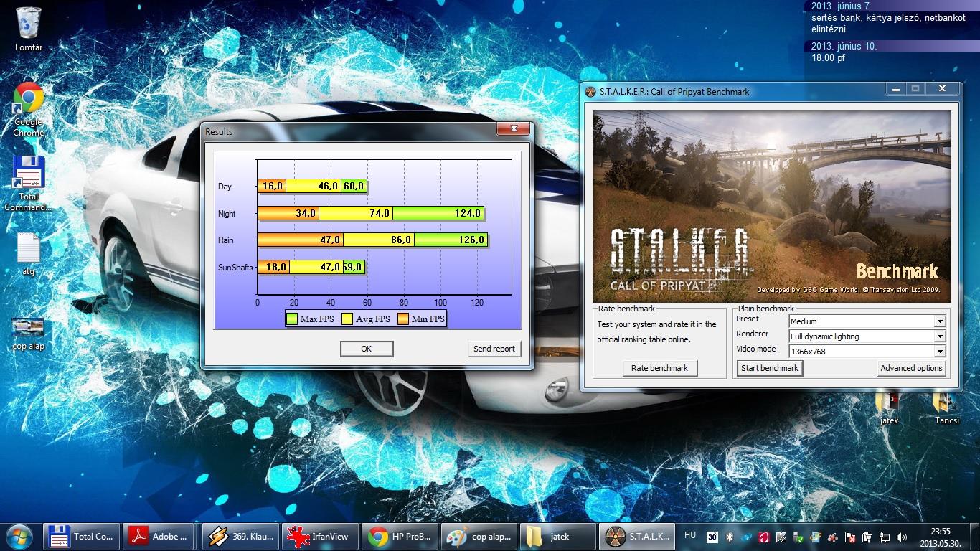980x551 pixels.
Task: Click Show Desktop strip at taskbar end
Action: 975,537
